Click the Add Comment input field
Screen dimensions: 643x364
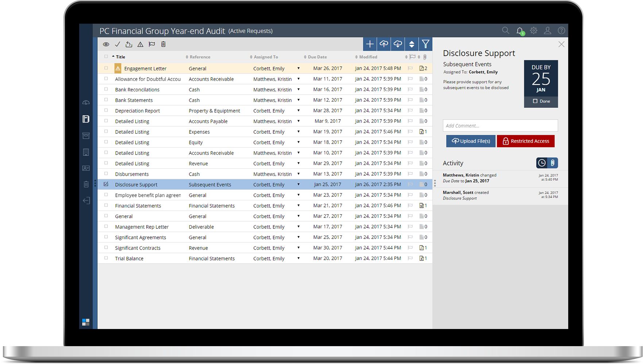[x=500, y=125]
